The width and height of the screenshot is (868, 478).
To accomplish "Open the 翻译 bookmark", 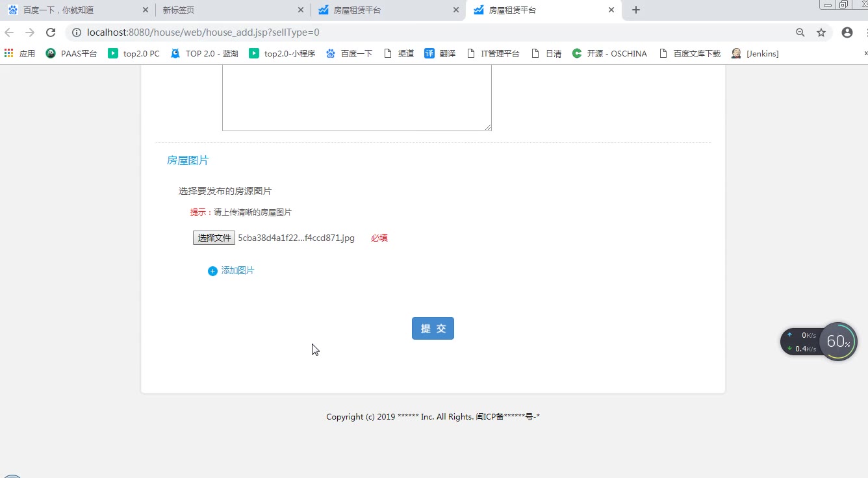I will [x=440, y=53].
